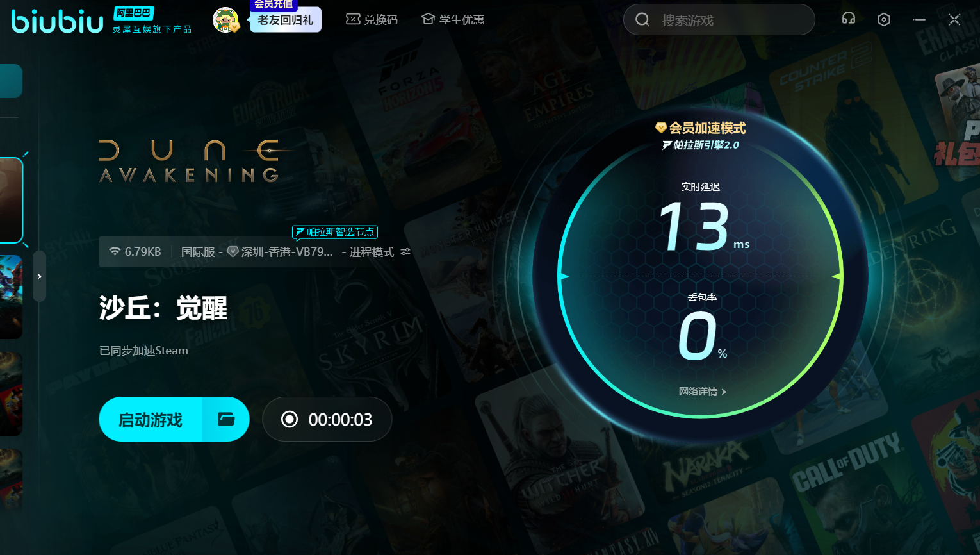Click the diamond icon before 深圳-香港 node
The image size is (980, 555).
click(x=233, y=252)
